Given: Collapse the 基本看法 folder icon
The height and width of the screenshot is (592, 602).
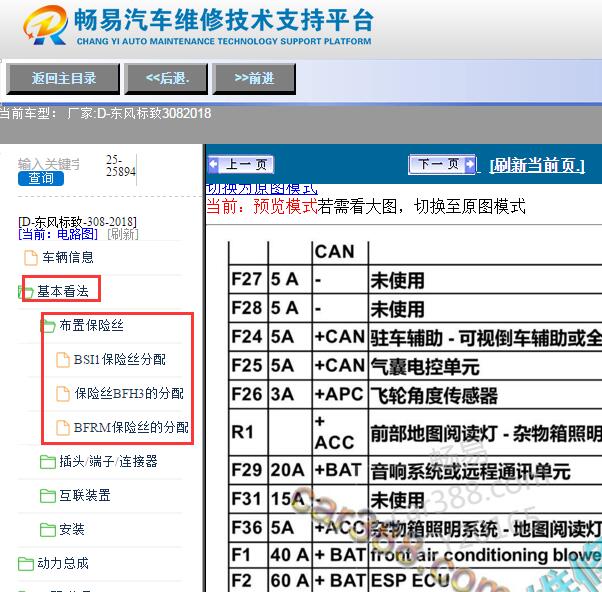Looking at the screenshot, I should pos(26,292).
